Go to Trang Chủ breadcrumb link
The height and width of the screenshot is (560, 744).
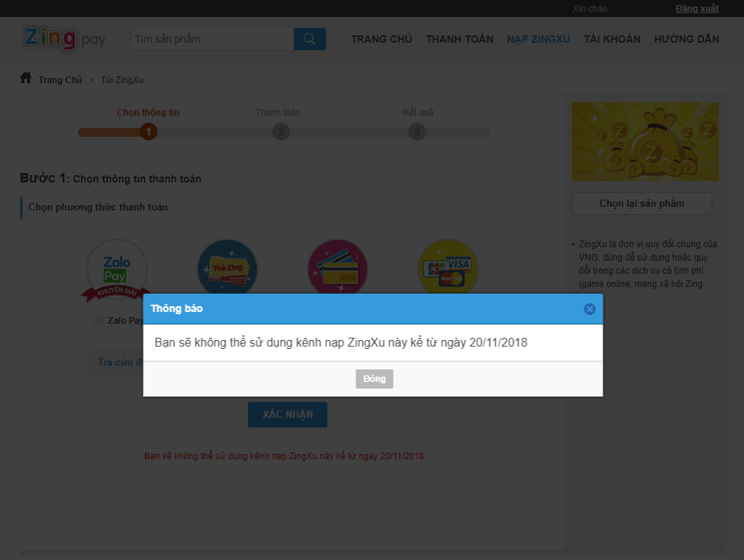(60, 79)
